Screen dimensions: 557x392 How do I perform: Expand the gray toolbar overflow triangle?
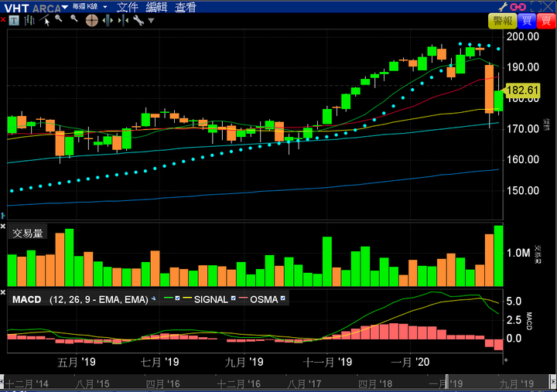click(151, 21)
